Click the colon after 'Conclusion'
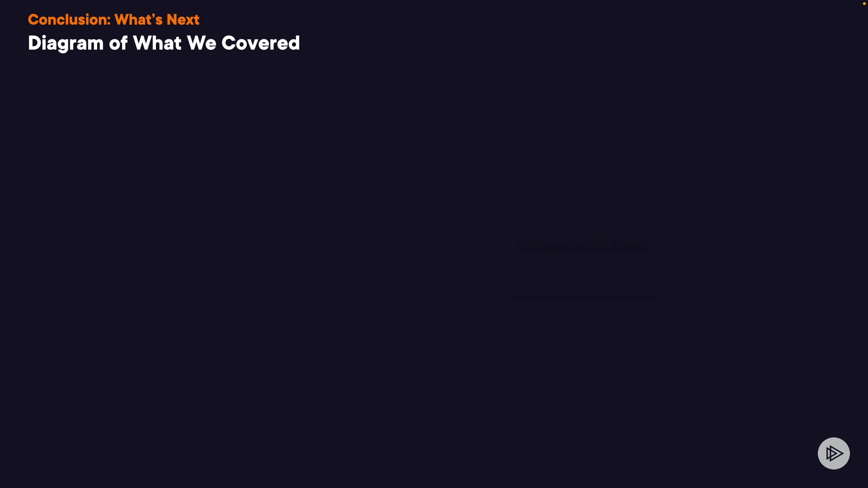The height and width of the screenshot is (488, 868). coord(109,21)
